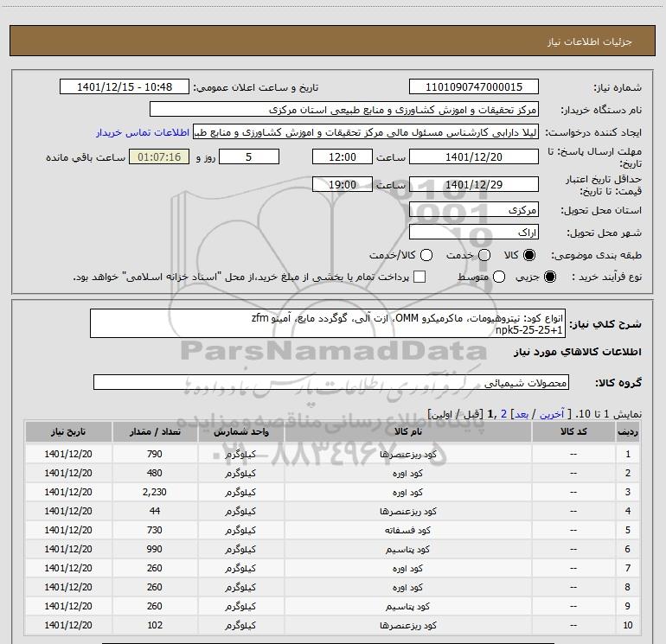This screenshot has width=666, height=644.
Task: Click the delivery province field مرکزی
Action: coord(474,209)
